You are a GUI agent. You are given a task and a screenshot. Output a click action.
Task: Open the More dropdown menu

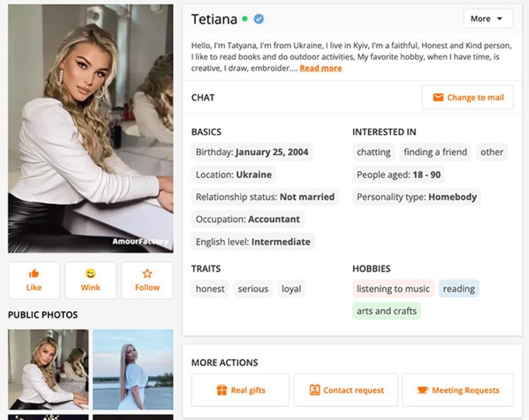(x=488, y=19)
